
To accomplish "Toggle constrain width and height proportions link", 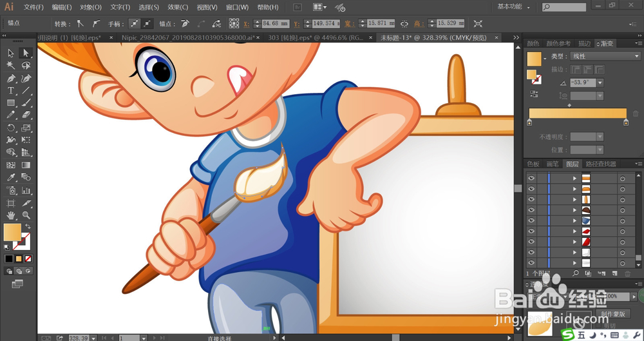I will 404,24.
